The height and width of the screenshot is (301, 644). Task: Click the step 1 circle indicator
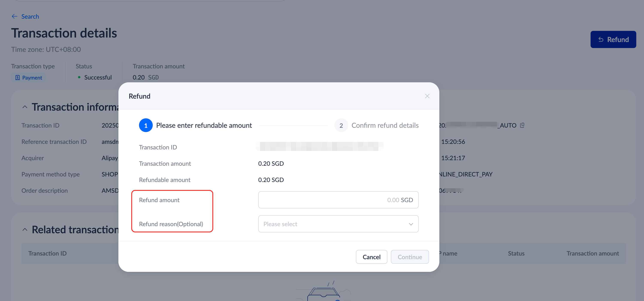[146, 125]
